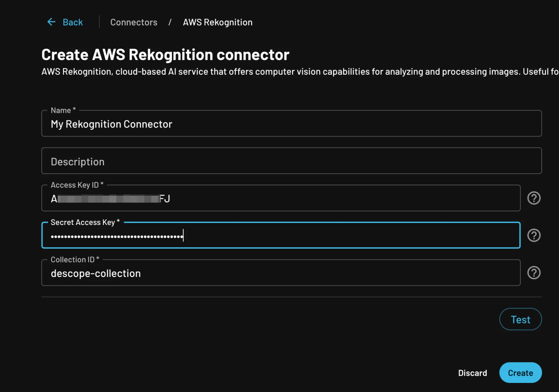Open the Collection ID help icon
This screenshot has height=392, width=559.
click(x=534, y=273)
